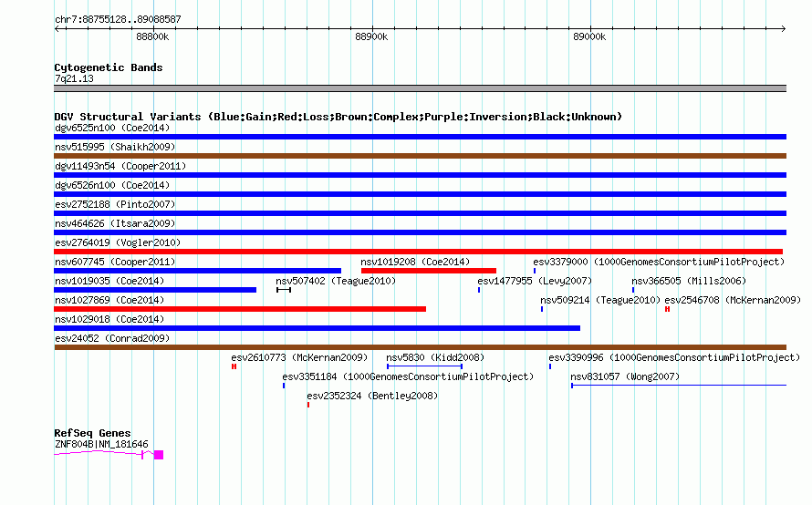Click the 7q21.13 band label

tap(74, 78)
